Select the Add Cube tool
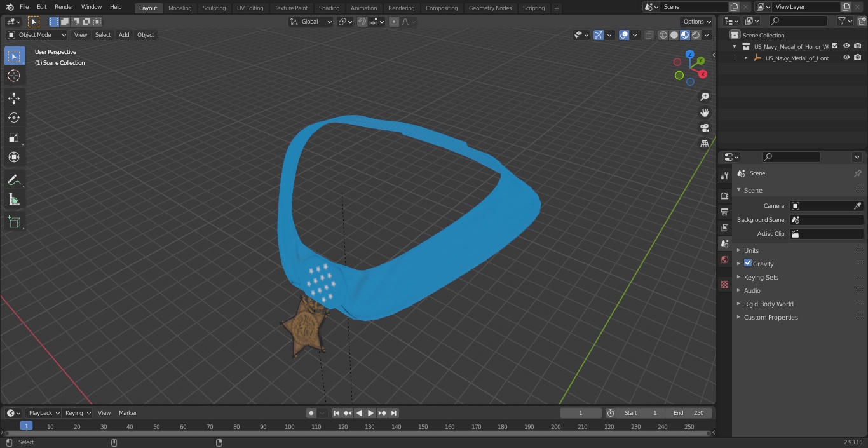The height and width of the screenshot is (448, 868). point(14,222)
